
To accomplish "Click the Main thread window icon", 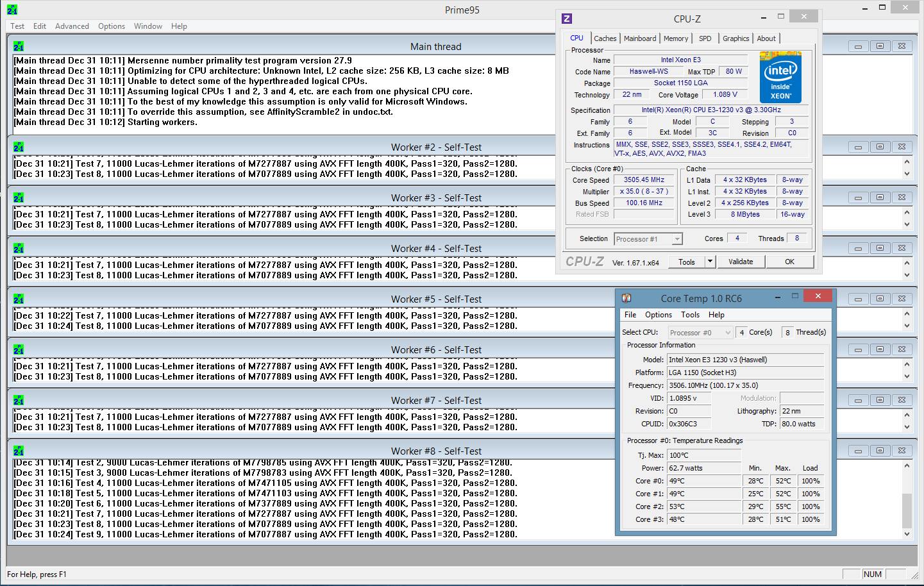I will [x=19, y=46].
